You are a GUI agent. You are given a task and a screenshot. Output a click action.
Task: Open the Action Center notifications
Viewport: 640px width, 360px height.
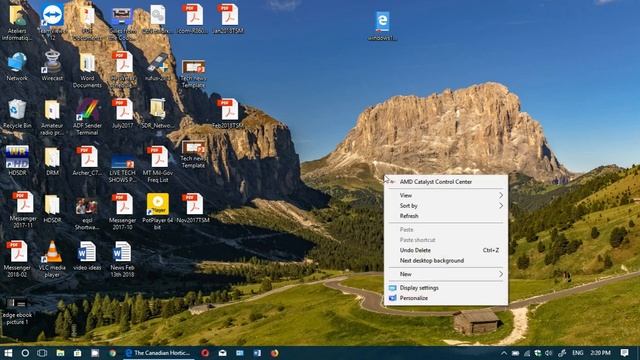coord(624,353)
